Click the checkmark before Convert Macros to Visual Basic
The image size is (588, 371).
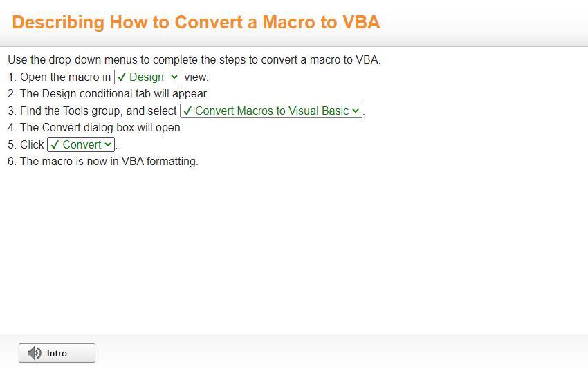point(187,111)
